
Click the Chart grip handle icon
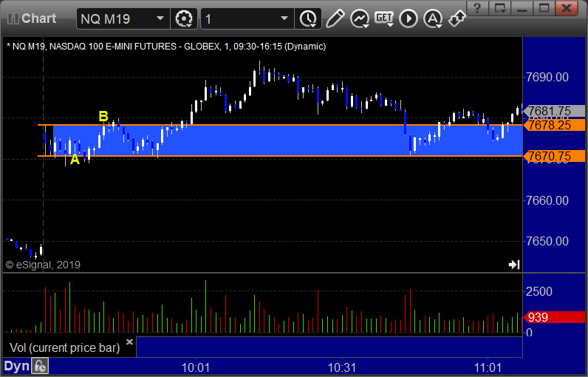point(13,18)
